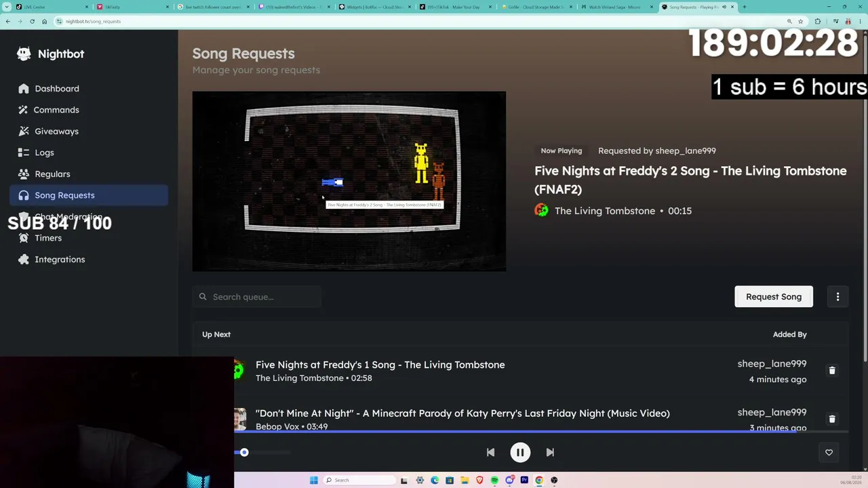
Task: Skip to the previous song
Action: (490, 452)
